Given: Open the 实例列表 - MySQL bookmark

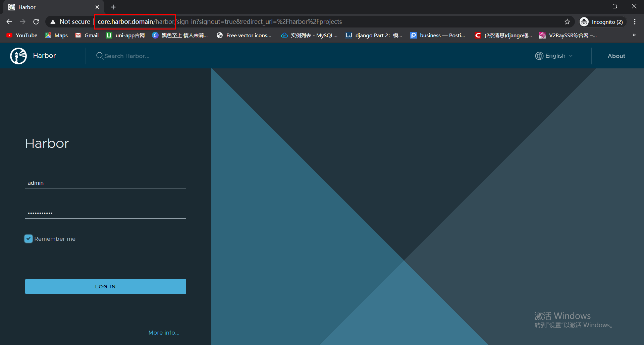Looking at the screenshot, I should [x=309, y=35].
